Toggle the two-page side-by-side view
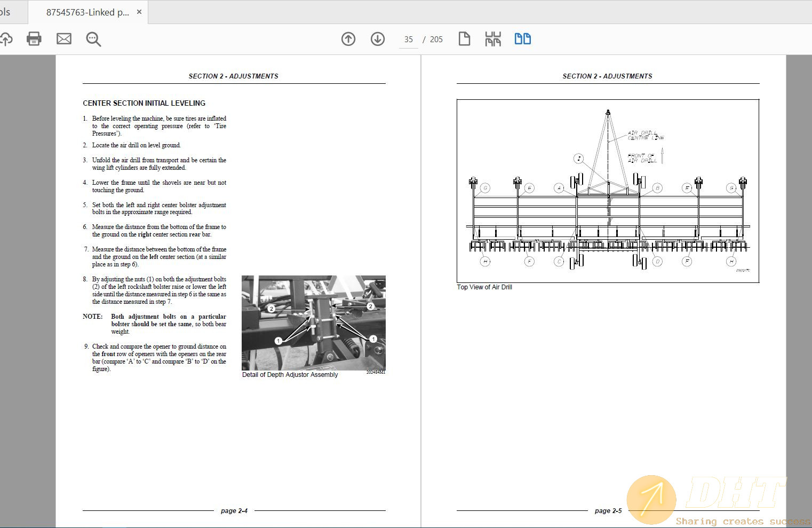812x528 pixels. [522, 39]
